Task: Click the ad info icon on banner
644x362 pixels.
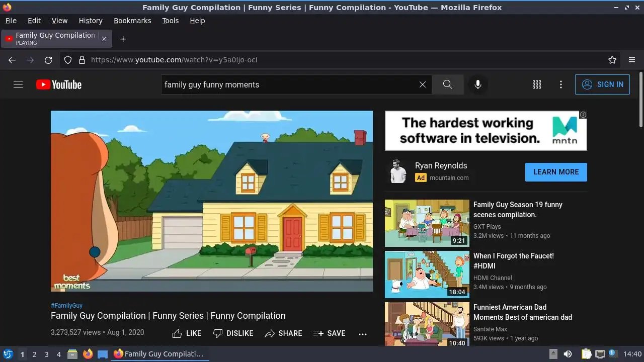Action: pos(583,115)
